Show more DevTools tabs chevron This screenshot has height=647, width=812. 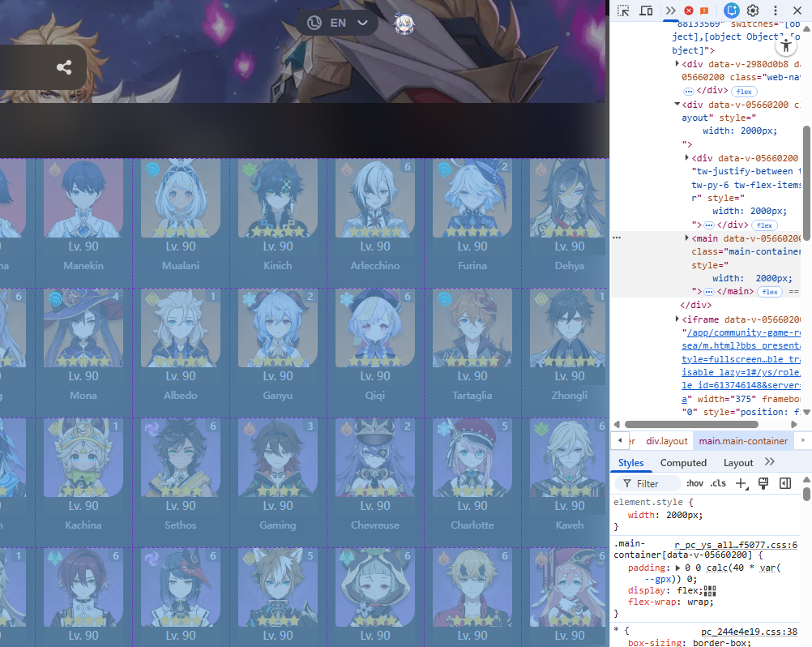click(x=671, y=11)
